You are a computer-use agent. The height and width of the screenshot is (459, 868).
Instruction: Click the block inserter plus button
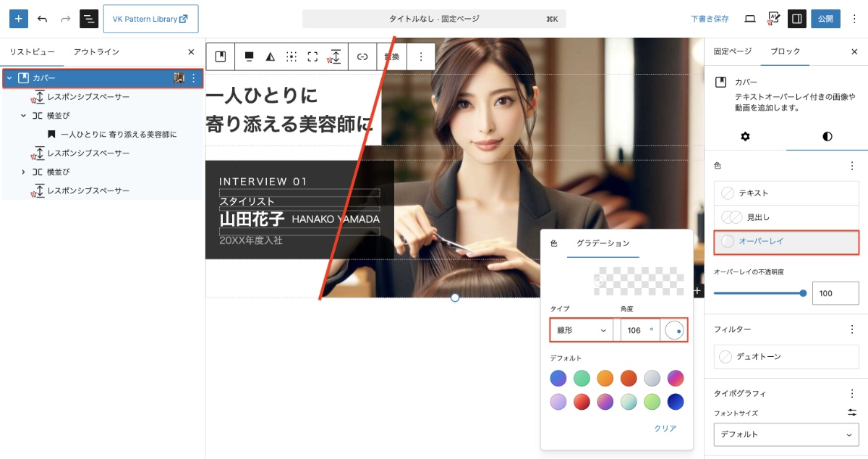(19, 19)
